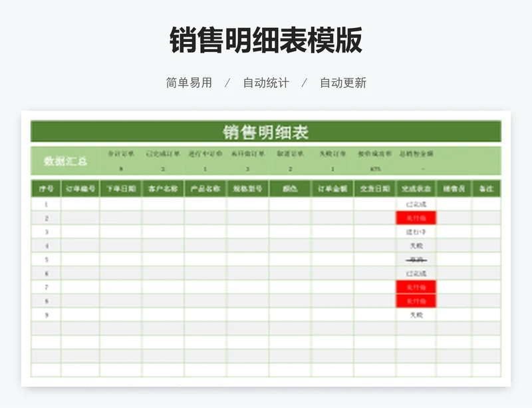Click the 合计订单 summary label
Image resolution: width=532 pixels, height=408 pixels.
tap(121, 154)
